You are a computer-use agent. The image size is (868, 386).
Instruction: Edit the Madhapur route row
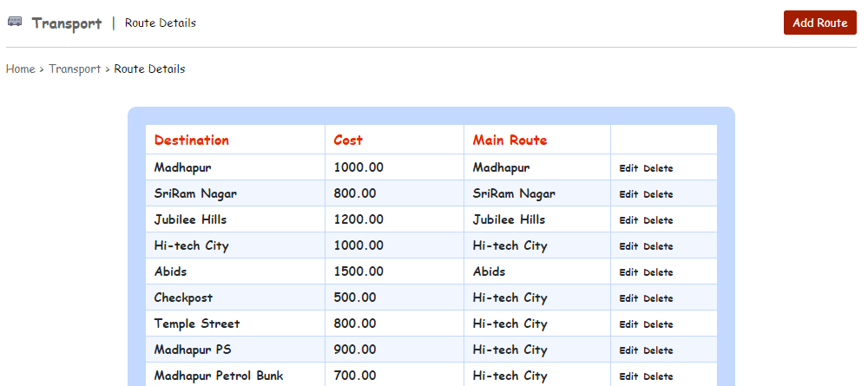click(x=628, y=168)
